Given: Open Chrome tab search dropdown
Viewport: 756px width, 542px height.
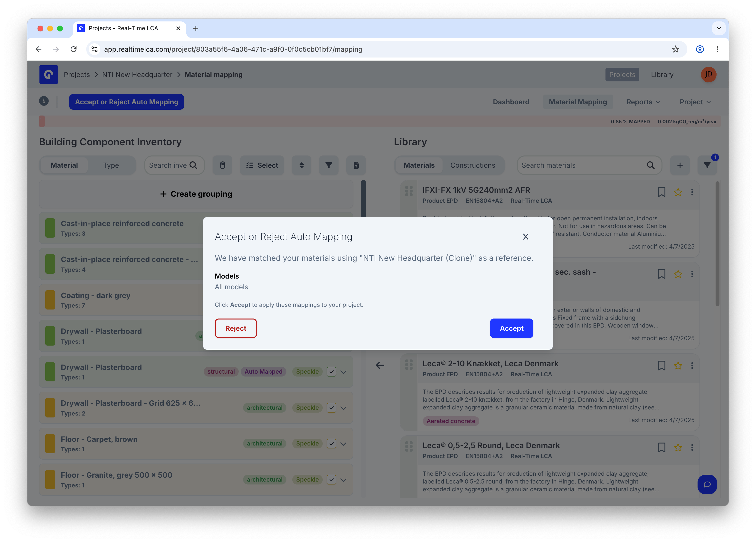Looking at the screenshot, I should (x=719, y=28).
